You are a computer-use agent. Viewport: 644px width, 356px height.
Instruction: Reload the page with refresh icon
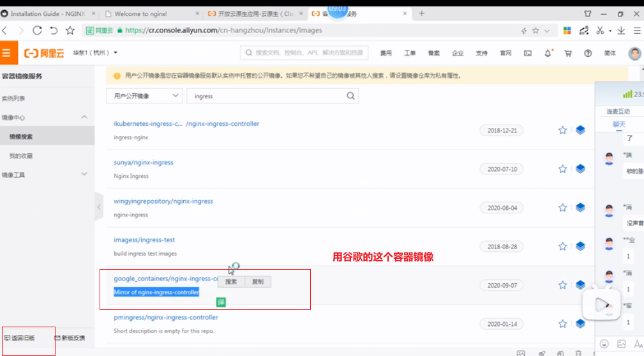click(x=37, y=31)
